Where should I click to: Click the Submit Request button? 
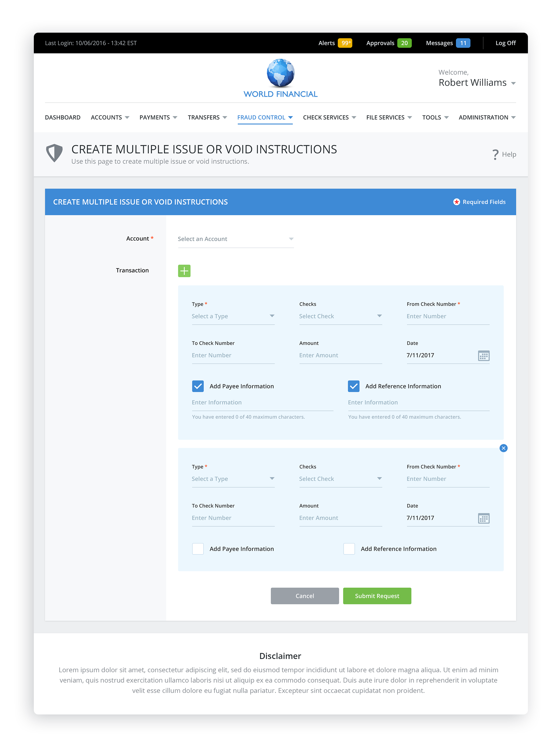pos(377,595)
